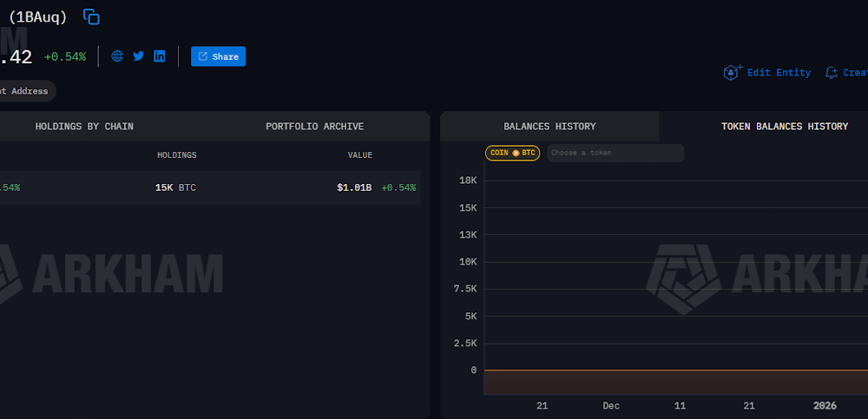Sort by the VALUE column header

[x=360, y=155]
